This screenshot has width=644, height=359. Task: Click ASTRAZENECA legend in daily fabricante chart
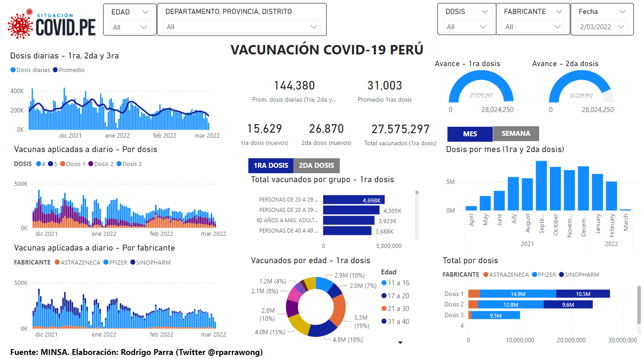coord(77,263)
